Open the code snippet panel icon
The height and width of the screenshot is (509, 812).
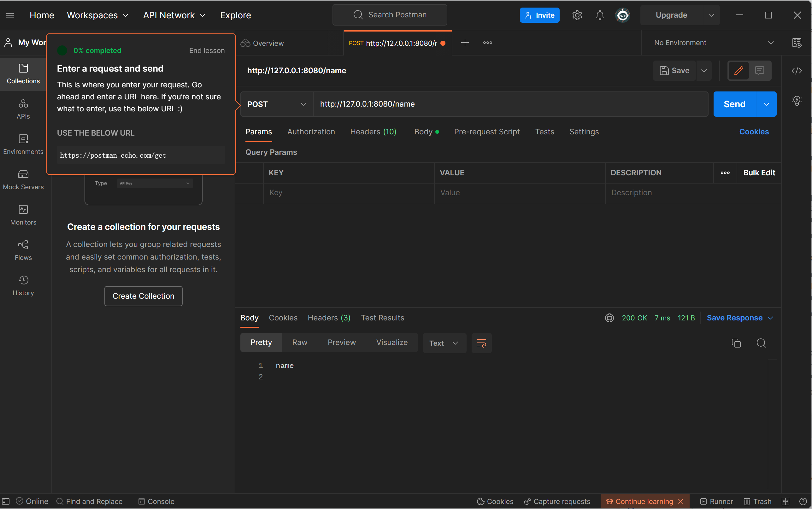pyautogui.click(x=797, y=71)
